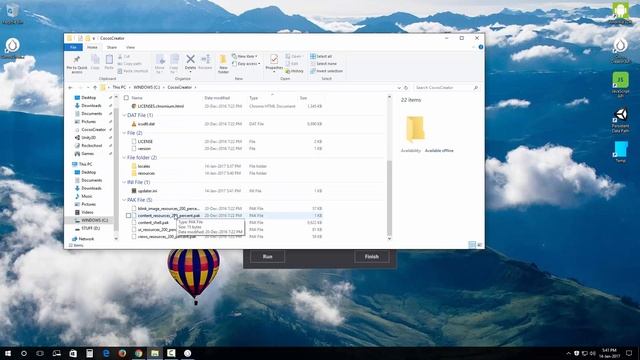640x360 pixels.
Task: Open the address bar history dropdown
Action: (399, 87)
